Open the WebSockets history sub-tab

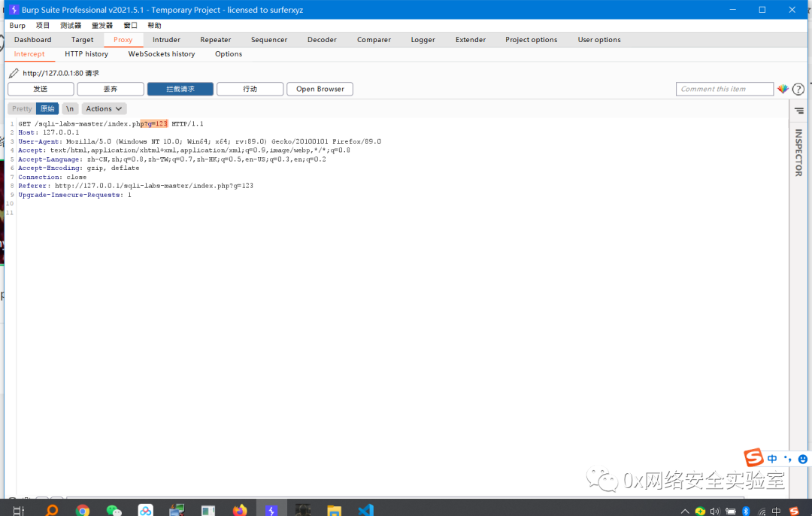click(x=162, y=54)
